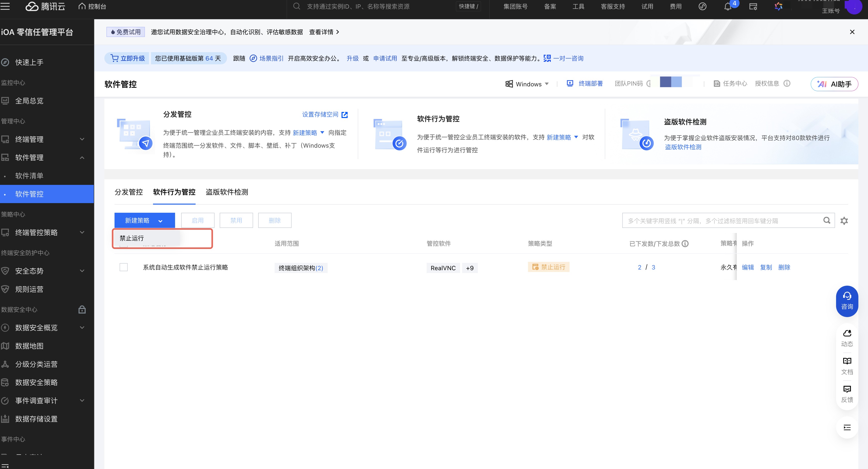Viewport: 868px width, 469px height.
Task: Select 禁止运行 from the dropdown menu
Action: point(132,238)
